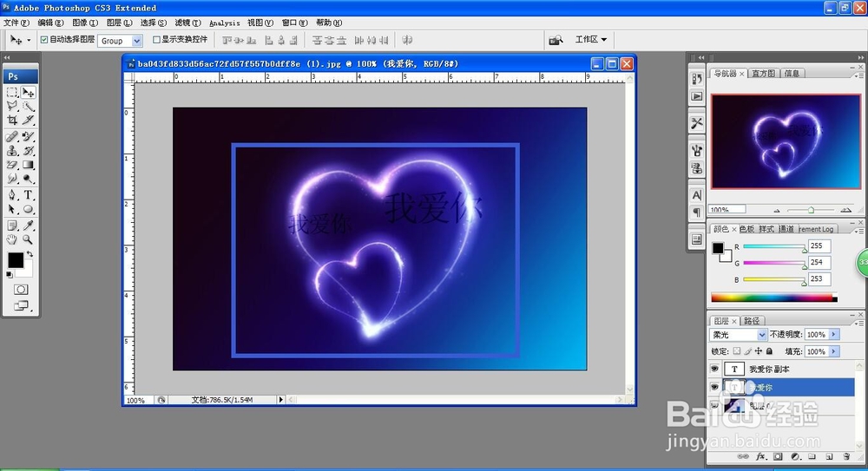This screenshot has width=868, height=471.
Task: Open the 填充 fill slider arrow
Action: pyautogui.click(x=833, y=351)
